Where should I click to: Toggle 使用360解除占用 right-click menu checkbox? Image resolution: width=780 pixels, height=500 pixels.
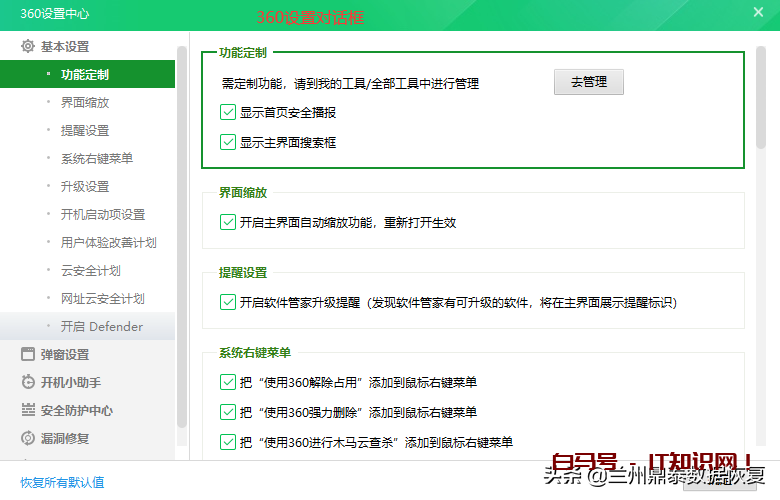[x=228, y=382]
